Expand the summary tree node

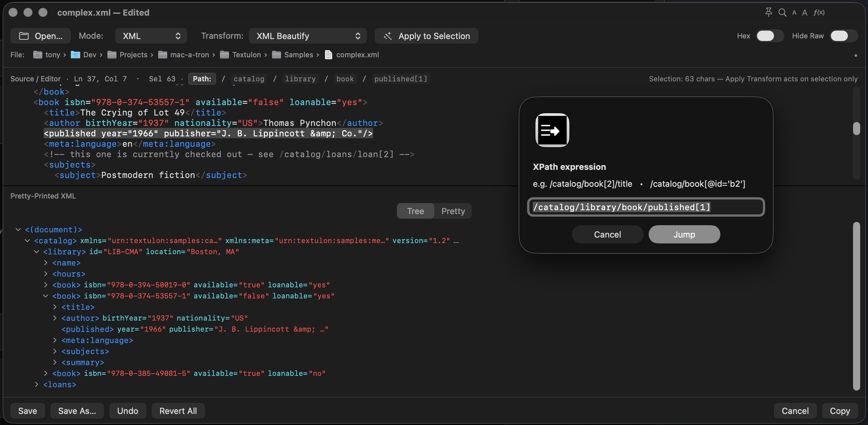click(55, 362)
